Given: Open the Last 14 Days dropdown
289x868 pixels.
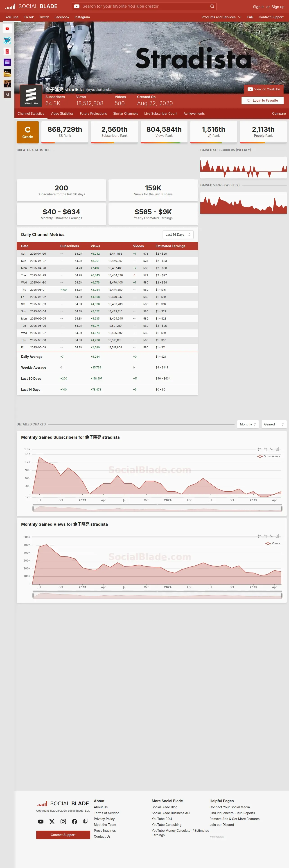Looking at the screenshot, I should click(178, 235).
